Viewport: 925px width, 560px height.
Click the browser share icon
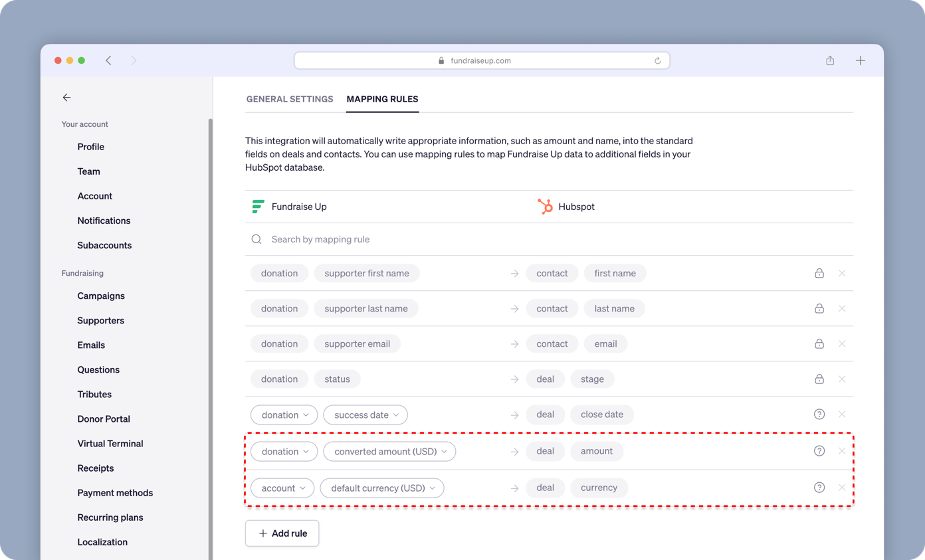click(x=830, y=60)
